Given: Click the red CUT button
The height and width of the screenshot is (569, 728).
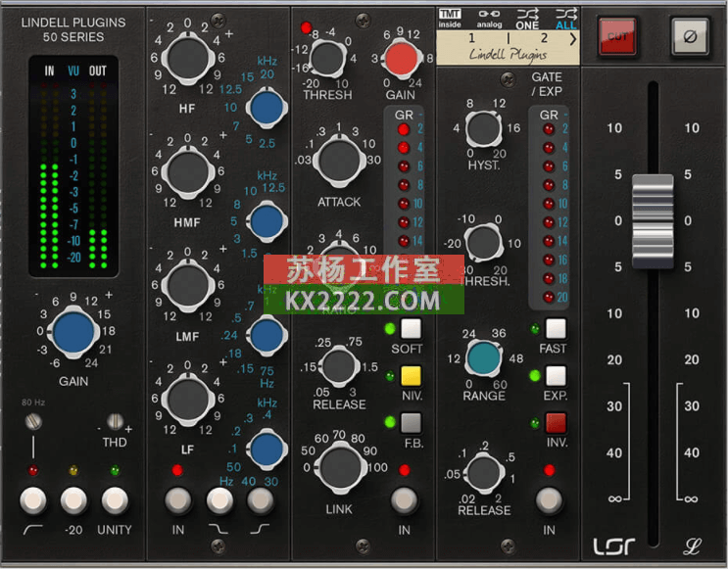Looking at the screenshot, I should (x=617, y=35).
